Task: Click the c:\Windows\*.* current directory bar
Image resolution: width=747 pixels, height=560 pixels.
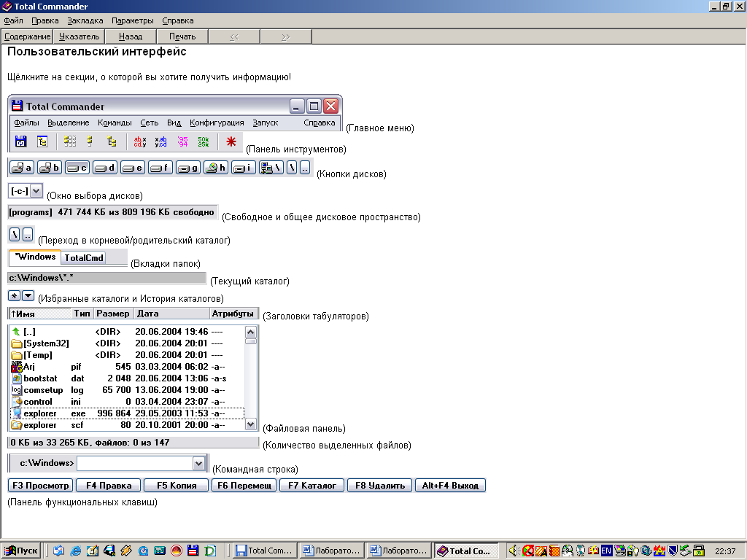Action: coord(107,278)
